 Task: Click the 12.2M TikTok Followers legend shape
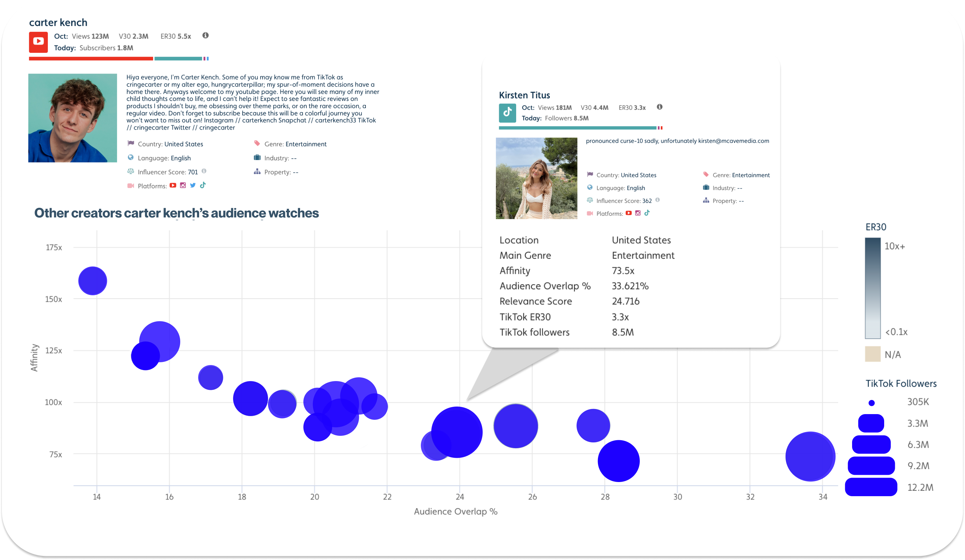click(871, 487)
